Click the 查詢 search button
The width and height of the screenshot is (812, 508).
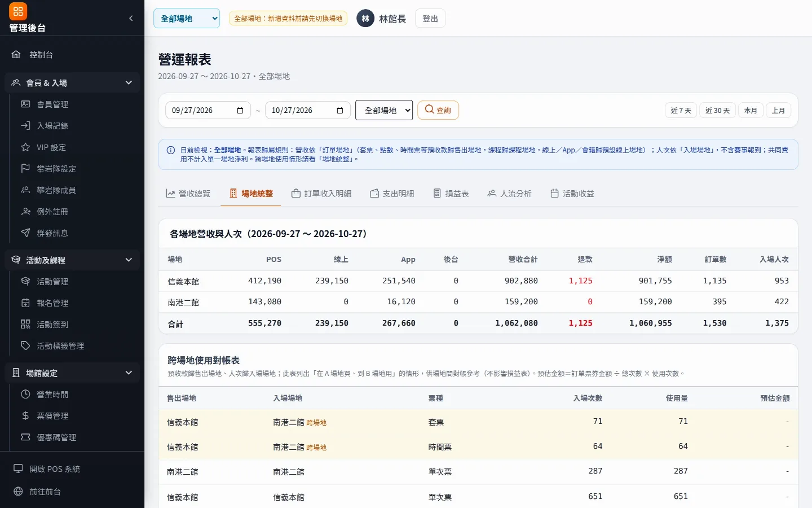(438, 110)
